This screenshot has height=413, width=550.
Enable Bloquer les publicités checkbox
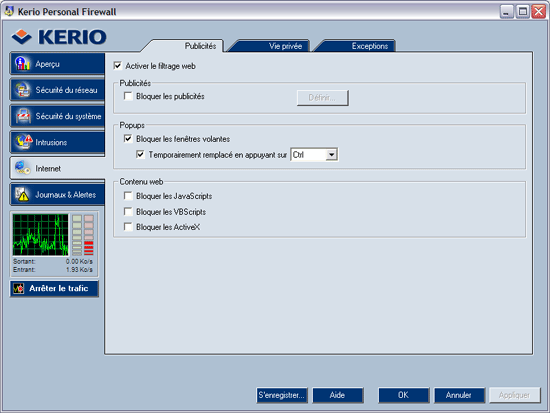[128, 96]
